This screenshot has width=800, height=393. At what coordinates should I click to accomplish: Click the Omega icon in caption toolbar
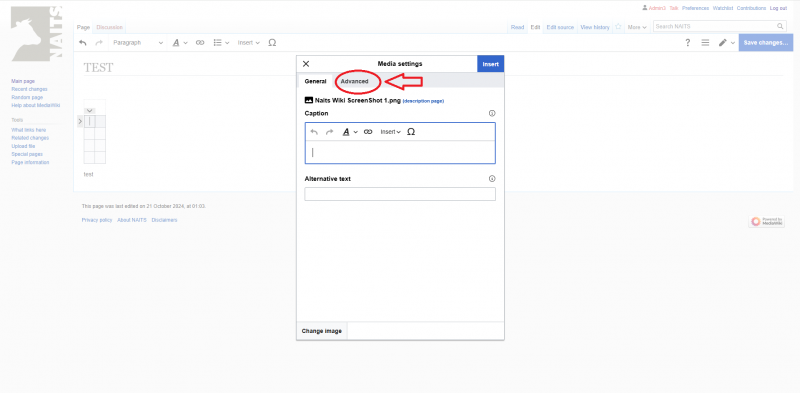click(x=411, y=132)
